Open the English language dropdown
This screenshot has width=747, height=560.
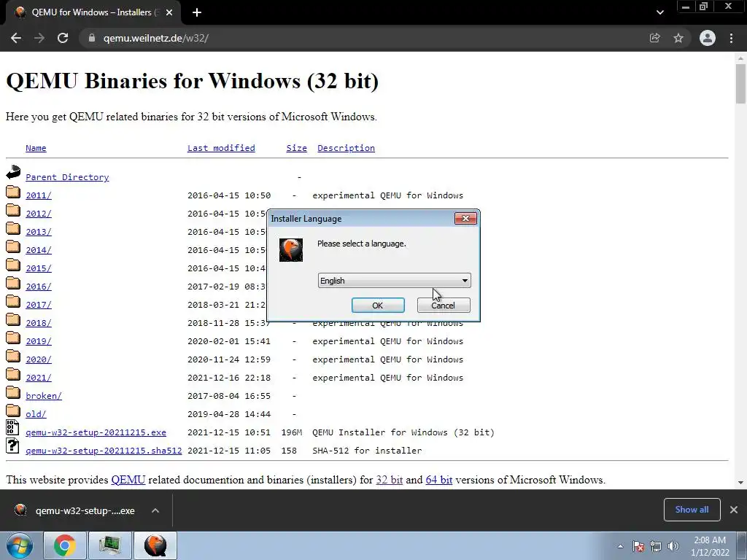point(394,281)
